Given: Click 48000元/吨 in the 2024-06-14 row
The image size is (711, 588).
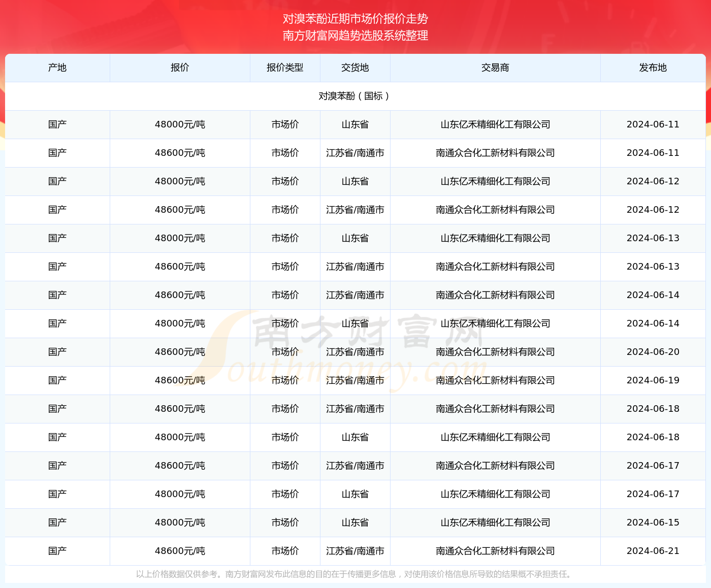Looking at the screenshot, I should [180, 323].
